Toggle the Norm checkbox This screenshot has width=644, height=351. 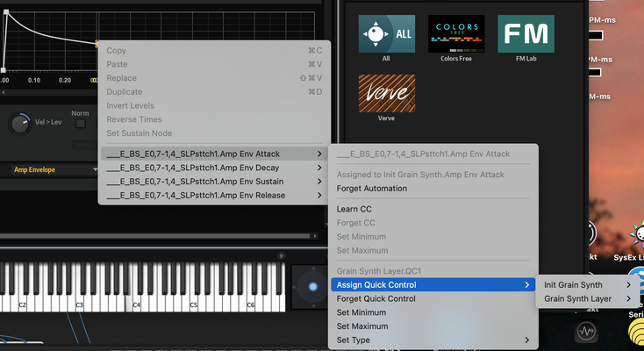81,124
